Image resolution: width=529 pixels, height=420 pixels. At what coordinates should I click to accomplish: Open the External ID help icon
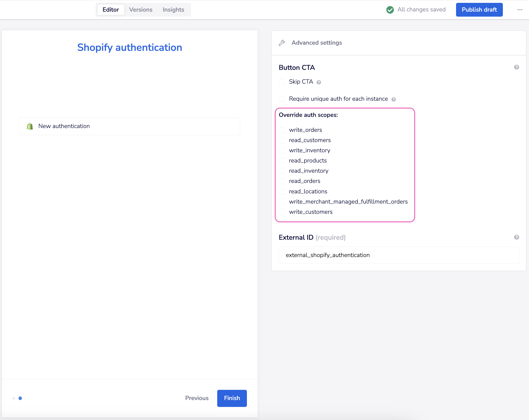[516, 237]
